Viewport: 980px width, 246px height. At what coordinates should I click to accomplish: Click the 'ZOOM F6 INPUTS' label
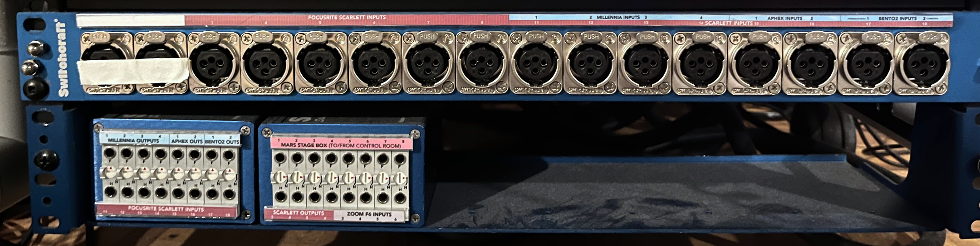368,214
